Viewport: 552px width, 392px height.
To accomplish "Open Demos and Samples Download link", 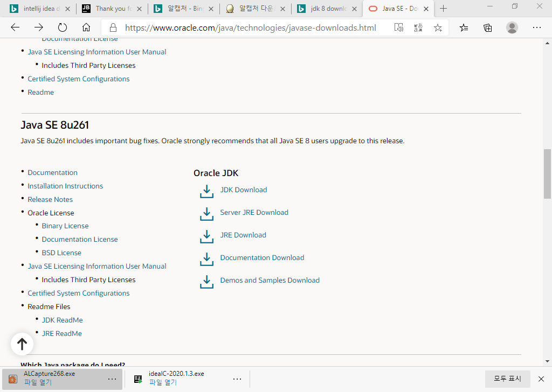I will 270,280.
